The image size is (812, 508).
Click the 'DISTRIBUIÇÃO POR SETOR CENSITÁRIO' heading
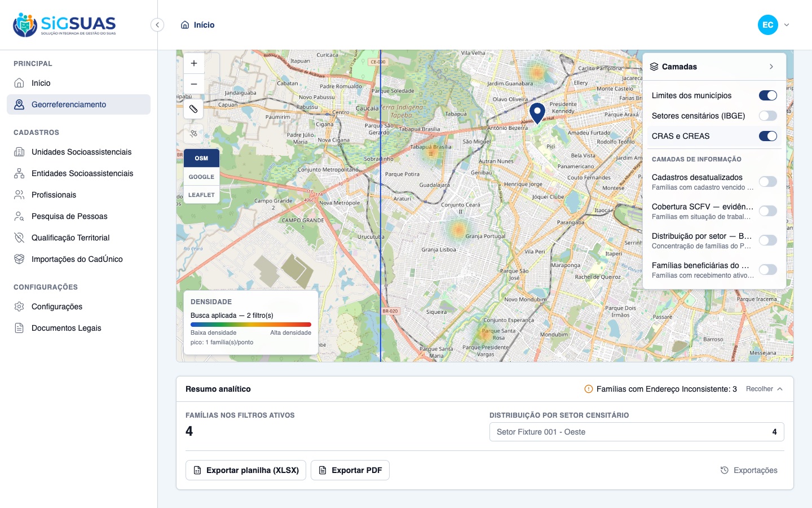(559, 415)
